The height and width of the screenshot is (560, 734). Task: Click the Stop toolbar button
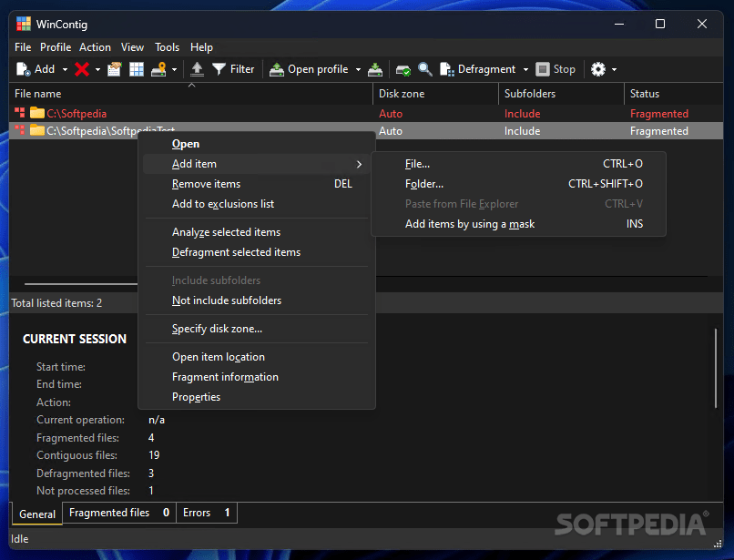(x=556, y=69)
